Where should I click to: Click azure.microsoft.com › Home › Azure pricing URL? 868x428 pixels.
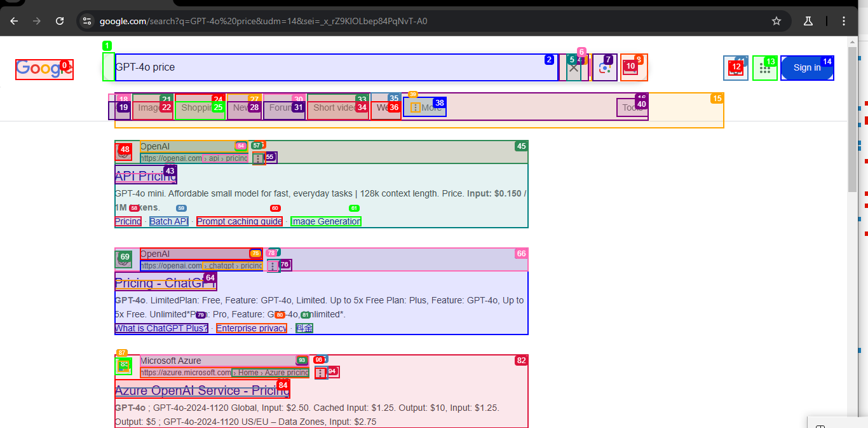tap(224, 373)
